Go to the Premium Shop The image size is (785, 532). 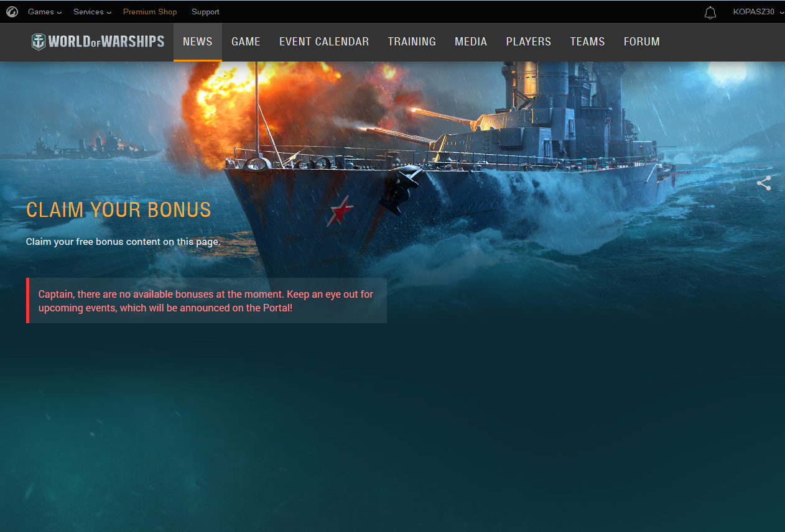[150, 12]
